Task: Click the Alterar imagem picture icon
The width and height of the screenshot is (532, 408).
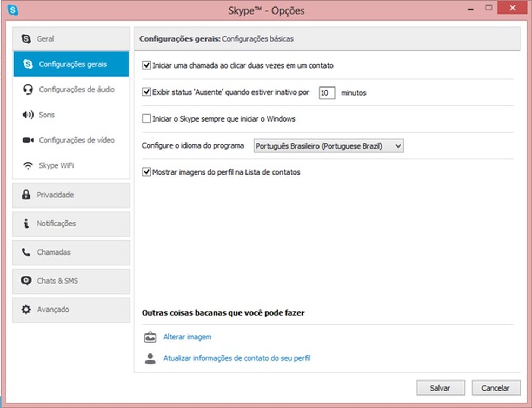Action: 150,337
